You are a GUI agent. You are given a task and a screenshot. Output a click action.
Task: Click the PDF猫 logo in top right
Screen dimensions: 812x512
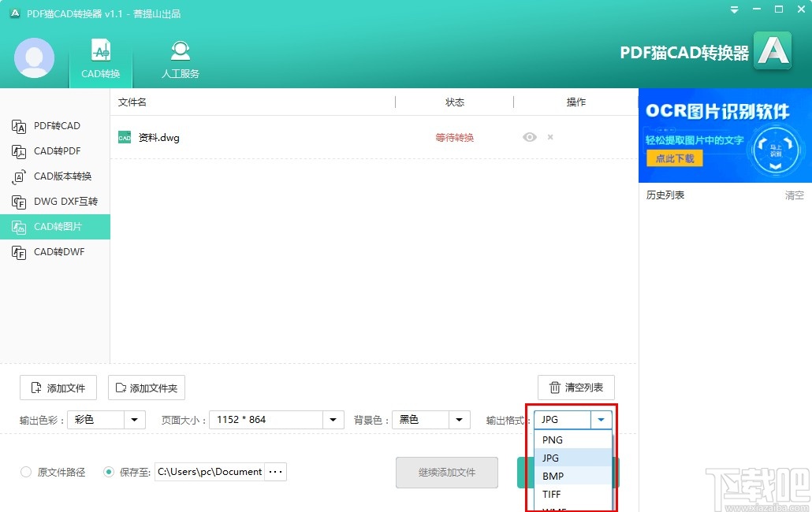pyautogui.click(x=773, y=50)
